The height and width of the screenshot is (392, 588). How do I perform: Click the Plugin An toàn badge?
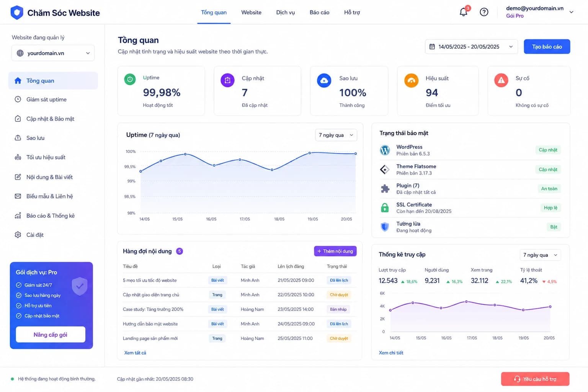tap(549, 189)
